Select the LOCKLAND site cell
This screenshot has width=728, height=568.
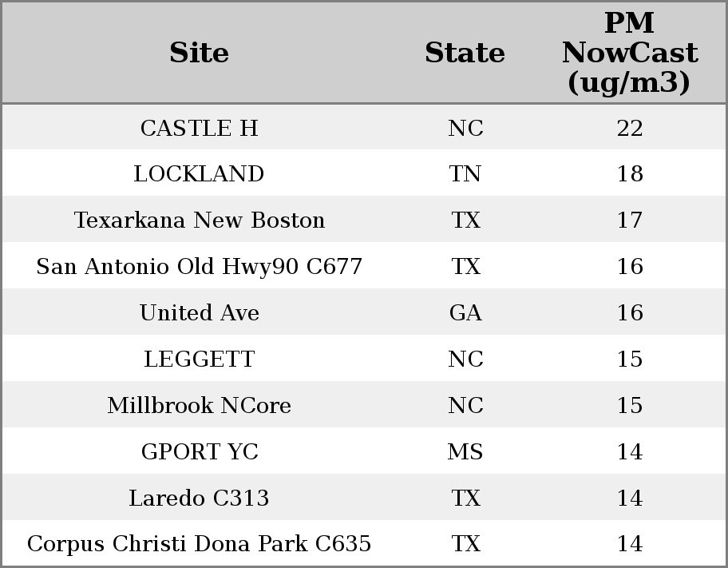[x=200, y=174]
